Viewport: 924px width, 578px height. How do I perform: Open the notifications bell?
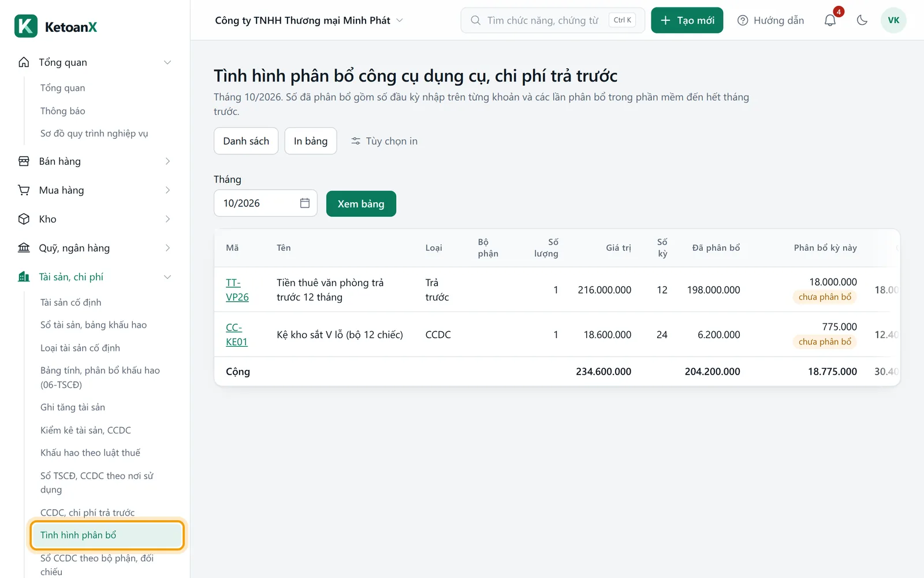830,20
